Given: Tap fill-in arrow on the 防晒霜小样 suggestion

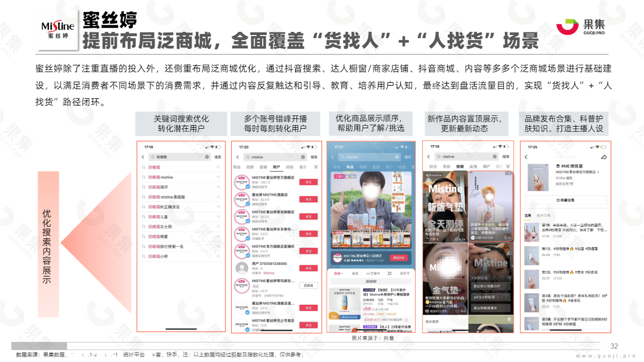Looking at the screenshot, I should coord(218,256).
